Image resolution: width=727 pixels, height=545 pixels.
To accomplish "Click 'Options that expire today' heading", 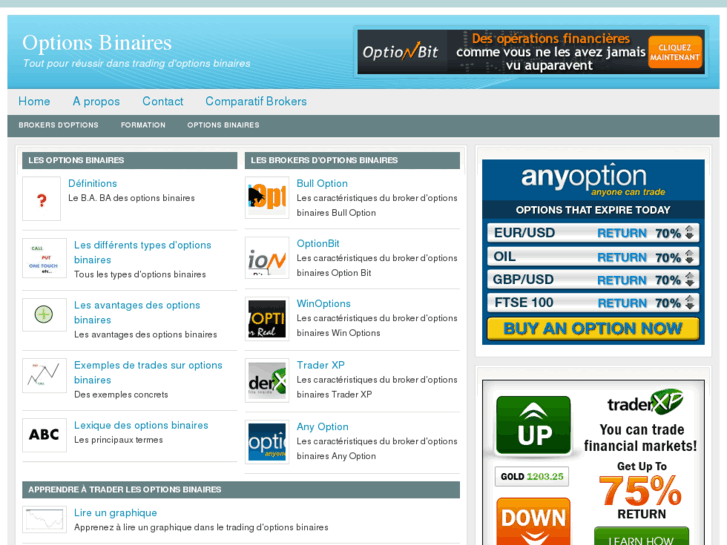I will [593, 210].
